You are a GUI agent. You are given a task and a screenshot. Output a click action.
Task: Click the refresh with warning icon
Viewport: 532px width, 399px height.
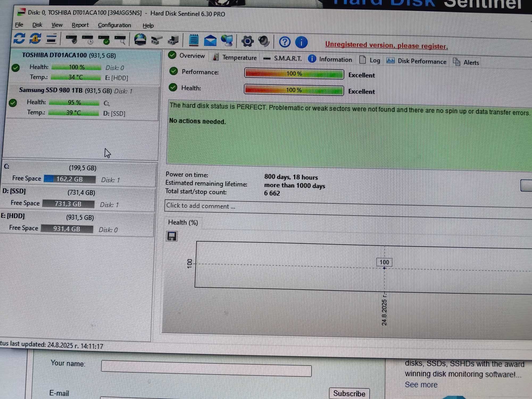pos(35,39)
